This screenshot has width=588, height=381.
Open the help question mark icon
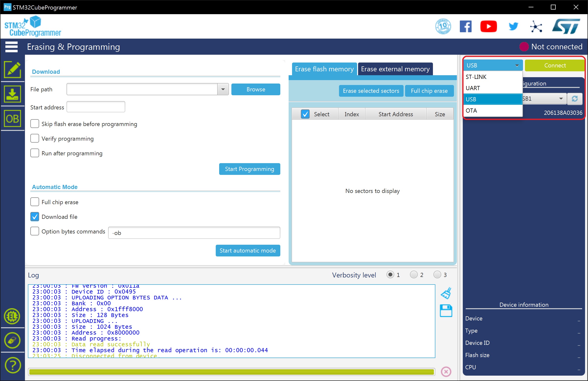pos(12,365)
